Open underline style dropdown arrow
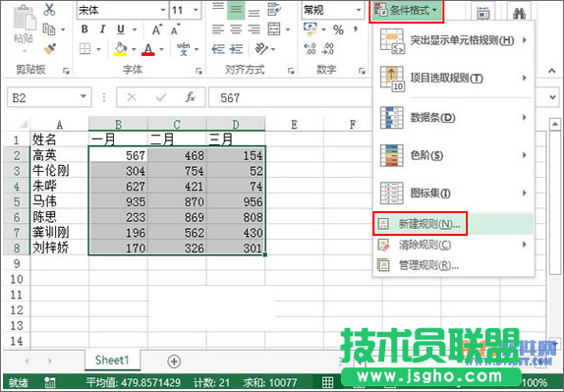 tap(135, 29)
